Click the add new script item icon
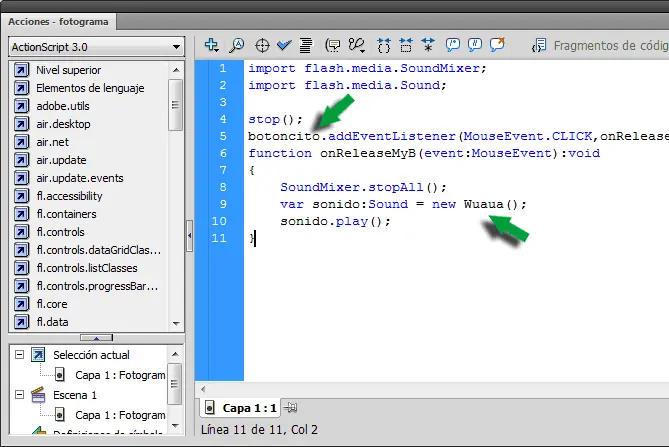The width and height of the screenshot is (669, 447). click(212, 45)
